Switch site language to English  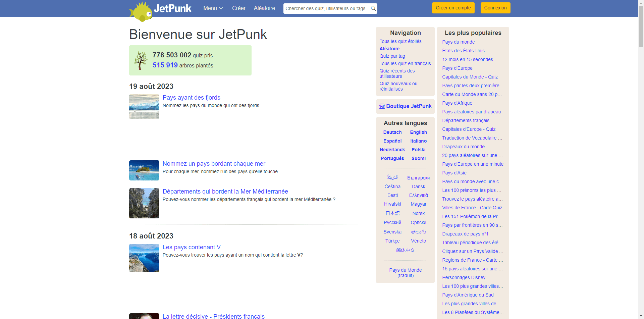pos(418,132)
